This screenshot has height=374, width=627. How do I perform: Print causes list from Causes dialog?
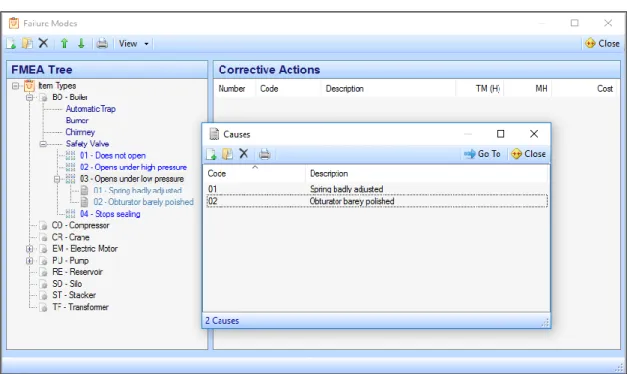264,154
